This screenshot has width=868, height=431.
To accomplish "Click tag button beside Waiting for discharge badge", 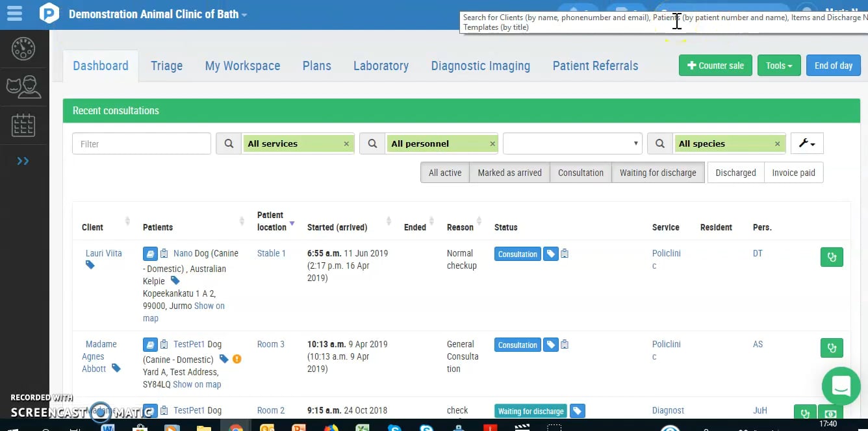I will [577, 411].
